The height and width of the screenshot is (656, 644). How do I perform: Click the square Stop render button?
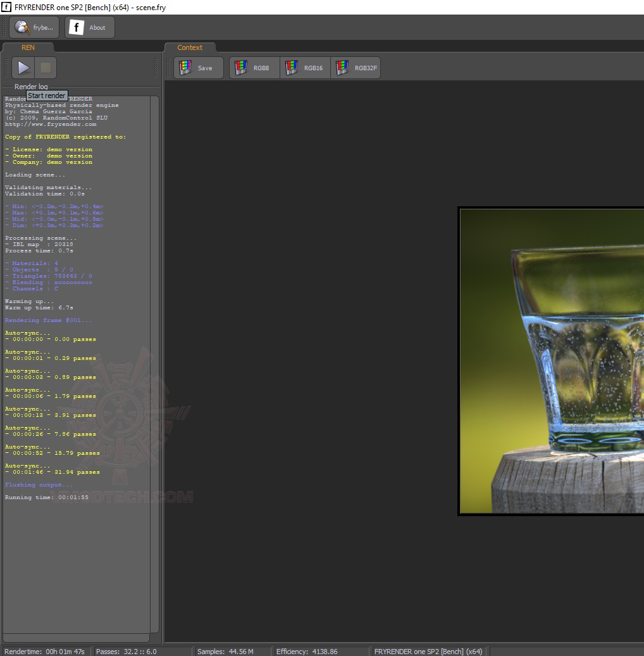coord(46,68)
